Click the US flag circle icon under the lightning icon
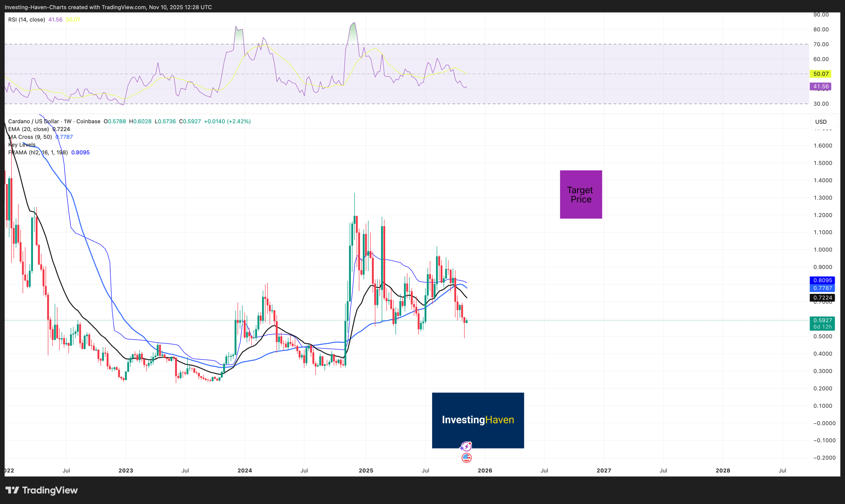The image size is (845, 504). pos(467,457)
